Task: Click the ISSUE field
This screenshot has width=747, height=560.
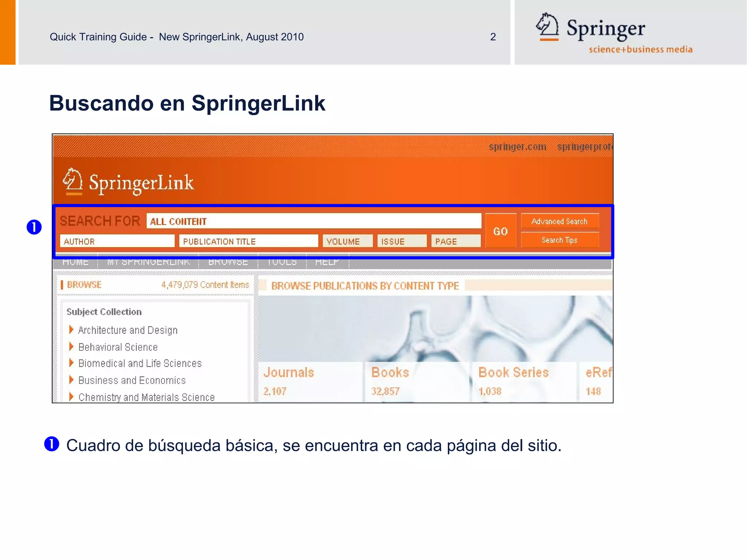Action: point(402,241)
